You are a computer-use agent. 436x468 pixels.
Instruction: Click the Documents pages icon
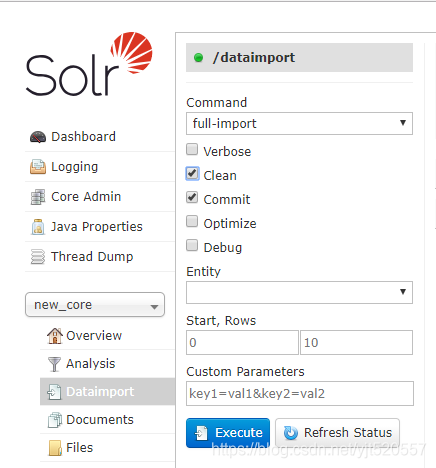55,420
